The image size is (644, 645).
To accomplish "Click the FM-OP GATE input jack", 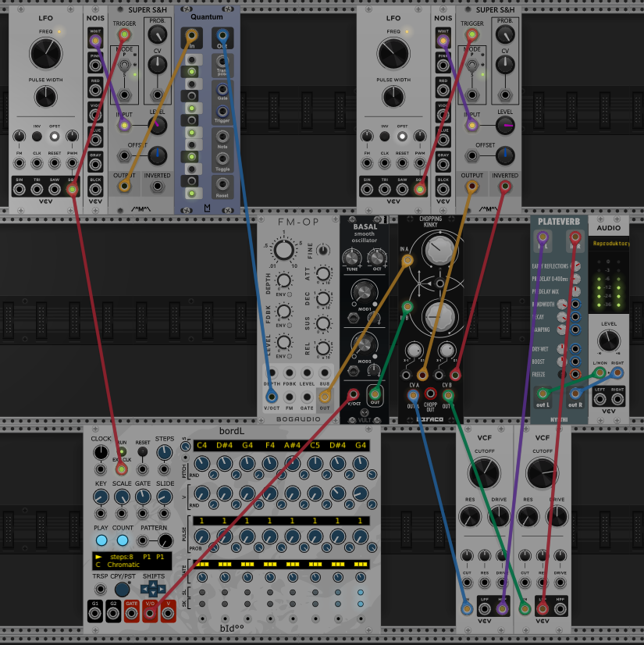I will (x=307, y=397).
